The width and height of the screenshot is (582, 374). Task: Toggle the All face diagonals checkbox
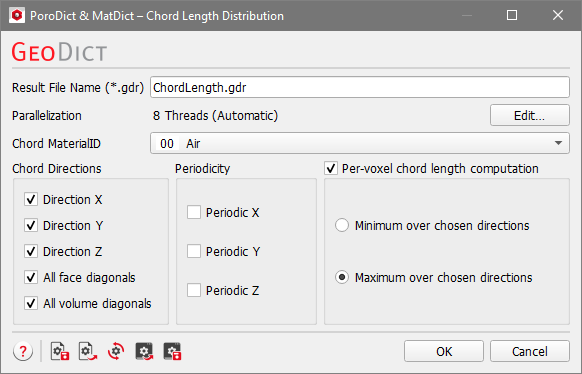31,277
